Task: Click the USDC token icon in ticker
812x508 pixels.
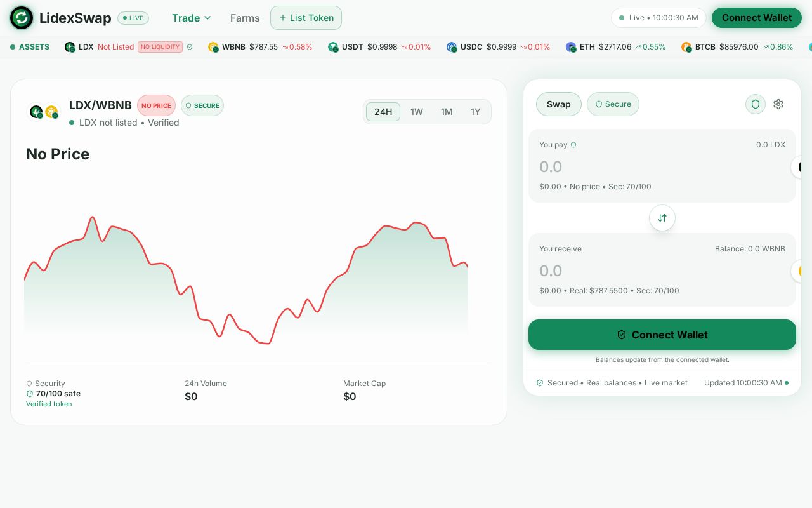Action: coord(452,47)
